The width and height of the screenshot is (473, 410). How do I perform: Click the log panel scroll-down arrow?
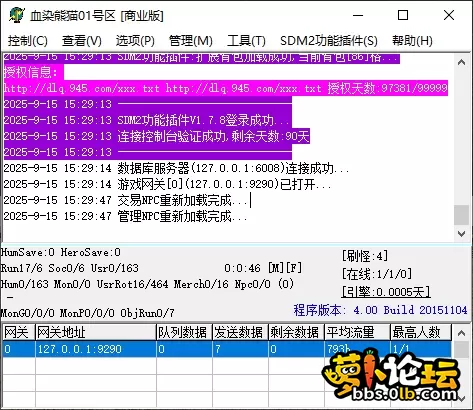point(462,234)
